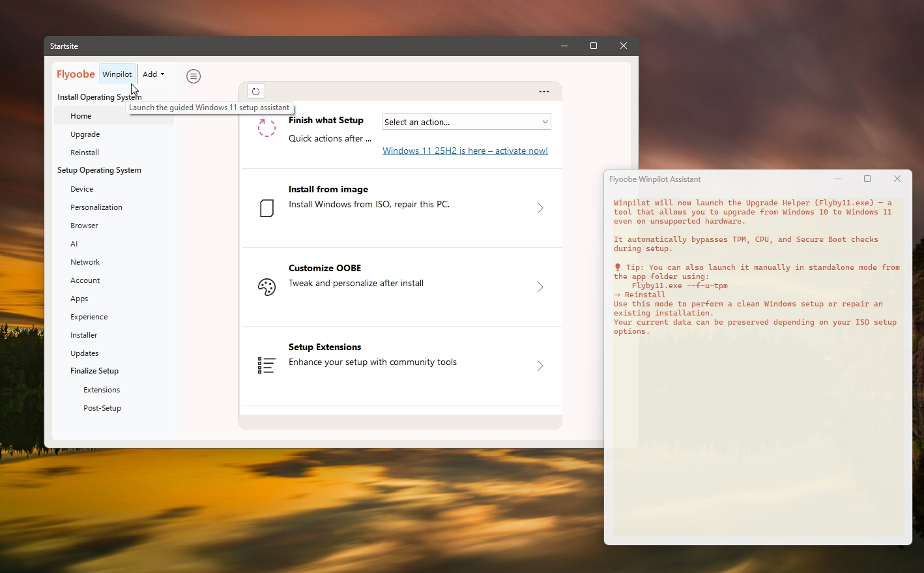This screenshot has width=924, height=573.
Task: Click the refresh icon above the setup list
Action: pos(255,91)
